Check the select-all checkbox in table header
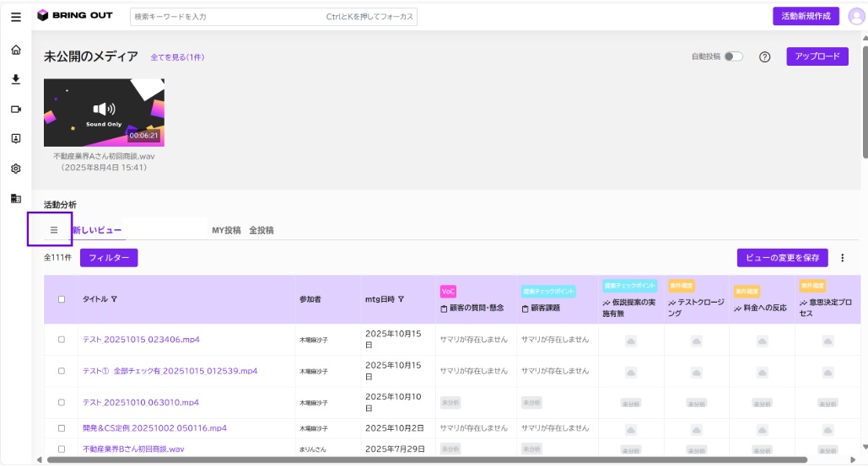The image size is (868, 467). click(x=62, y=299)
